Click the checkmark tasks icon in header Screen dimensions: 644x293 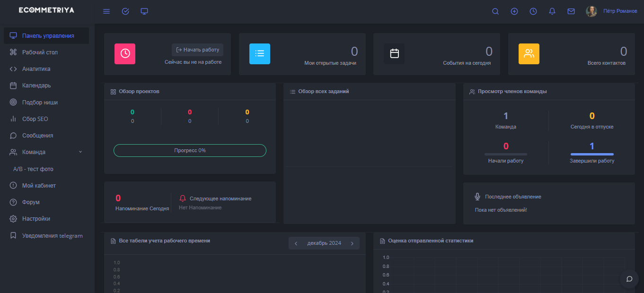pos(125,11)
